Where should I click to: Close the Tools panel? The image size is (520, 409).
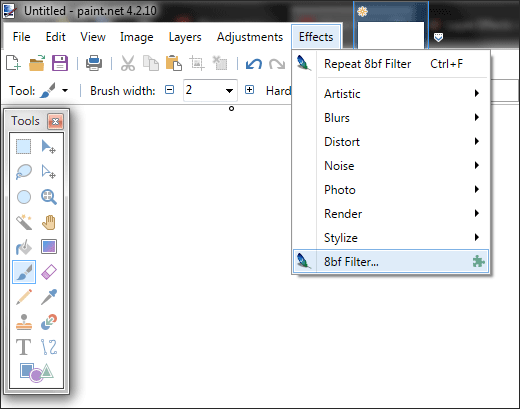coord(55,121)
